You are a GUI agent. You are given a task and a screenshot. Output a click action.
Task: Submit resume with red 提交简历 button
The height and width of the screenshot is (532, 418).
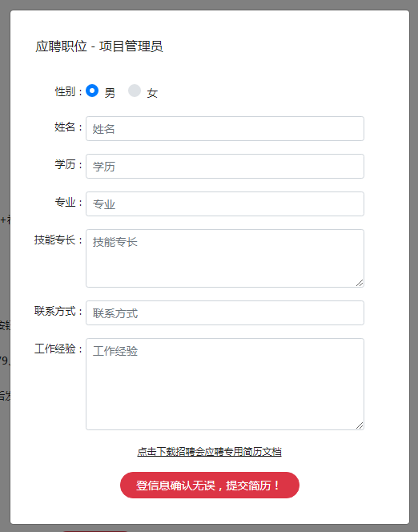point(210,486)
